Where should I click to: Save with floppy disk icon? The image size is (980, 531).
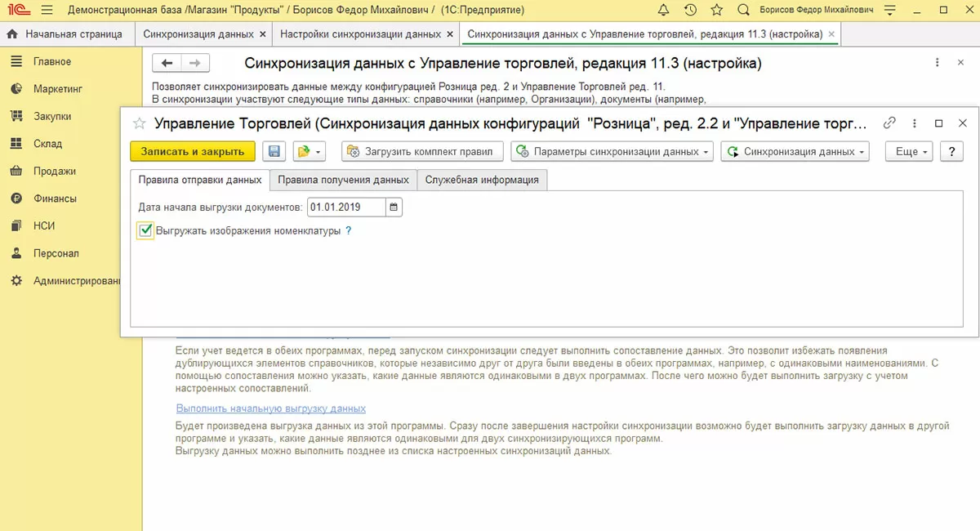pos(274,151)
